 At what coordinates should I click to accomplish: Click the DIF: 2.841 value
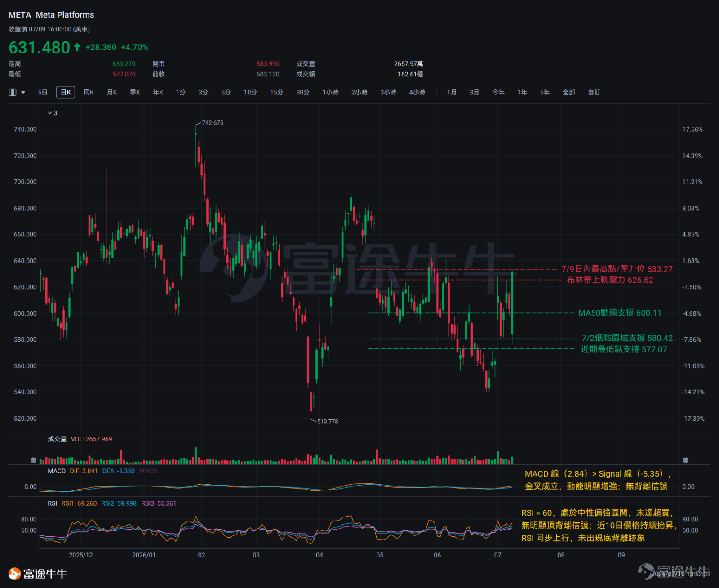coord(84,471)
